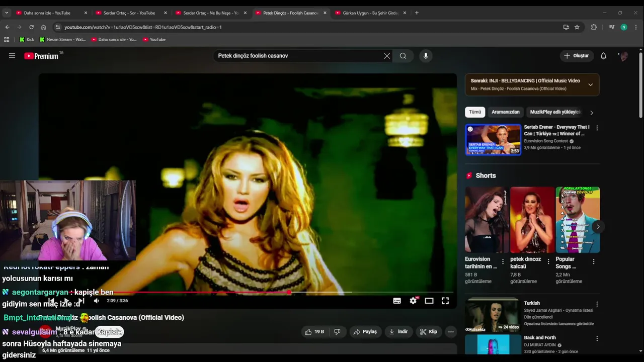Screen dimensions: 644x362
Task: Open the browser extensions puzzle icon
Action: (594, 27)
